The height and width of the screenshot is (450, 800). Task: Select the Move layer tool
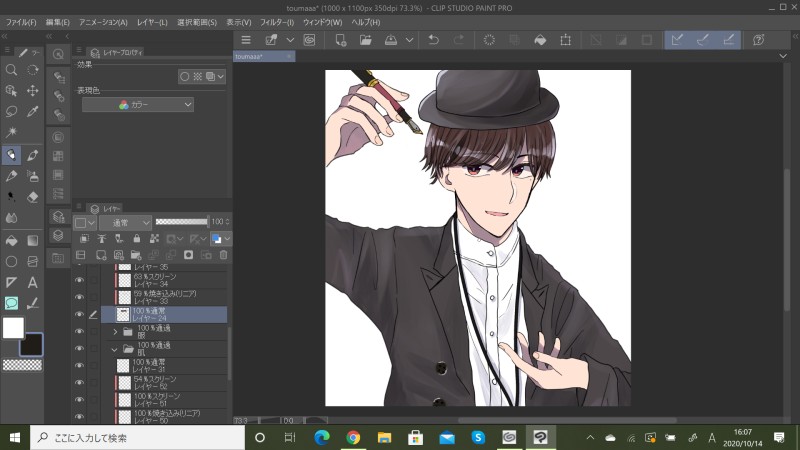click(33, 91)
